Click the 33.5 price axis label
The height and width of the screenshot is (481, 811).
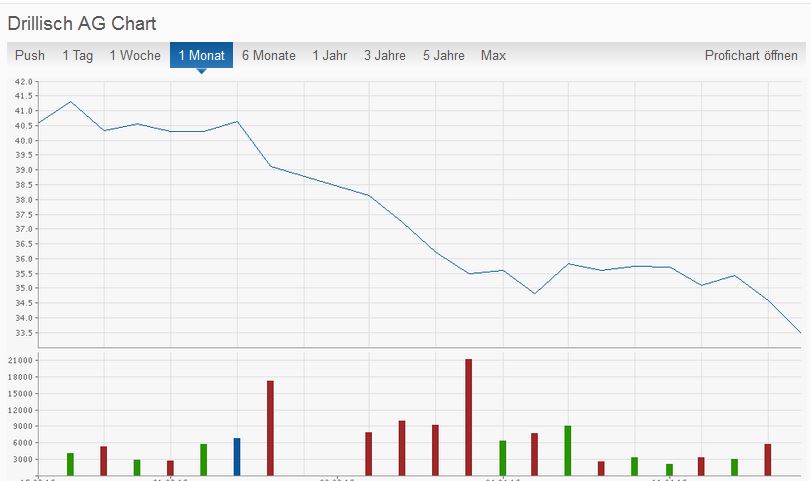[24, 333]
